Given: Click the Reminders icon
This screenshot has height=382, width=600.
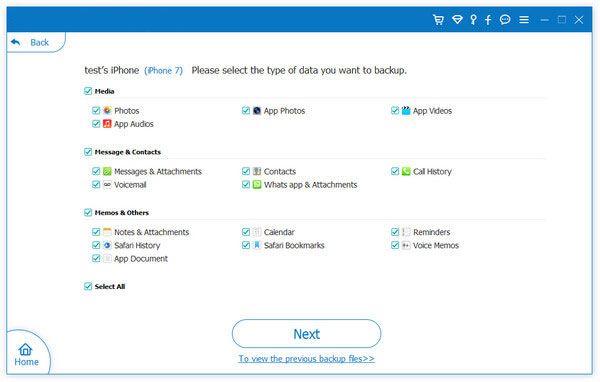Looking at the screenshot, I should pyautogui.click(x=406, y=232).
